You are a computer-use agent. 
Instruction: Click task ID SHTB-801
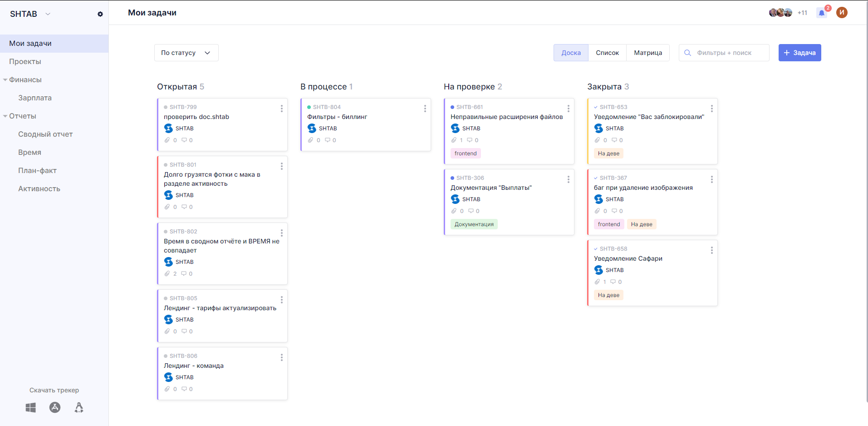tap(183, 165)
